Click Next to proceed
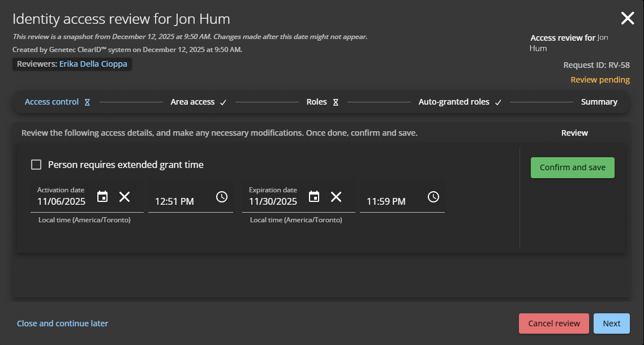Screen dimensions: 644x345 [x=611, y=324]
